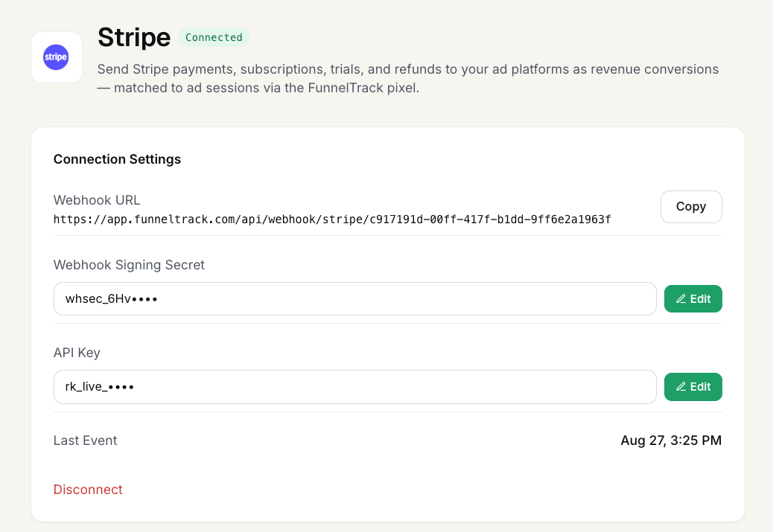The image size is (773, 532).
Task: Focus the rk_live_ API key field
Action: 355,387
